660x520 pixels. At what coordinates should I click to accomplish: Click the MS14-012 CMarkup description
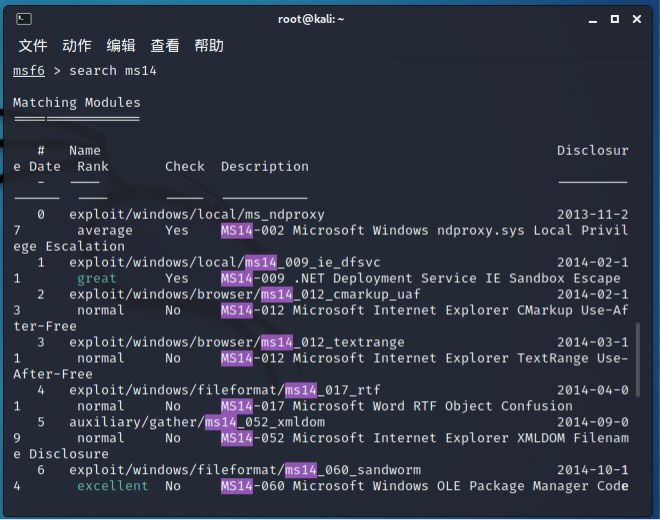point(425,311)
